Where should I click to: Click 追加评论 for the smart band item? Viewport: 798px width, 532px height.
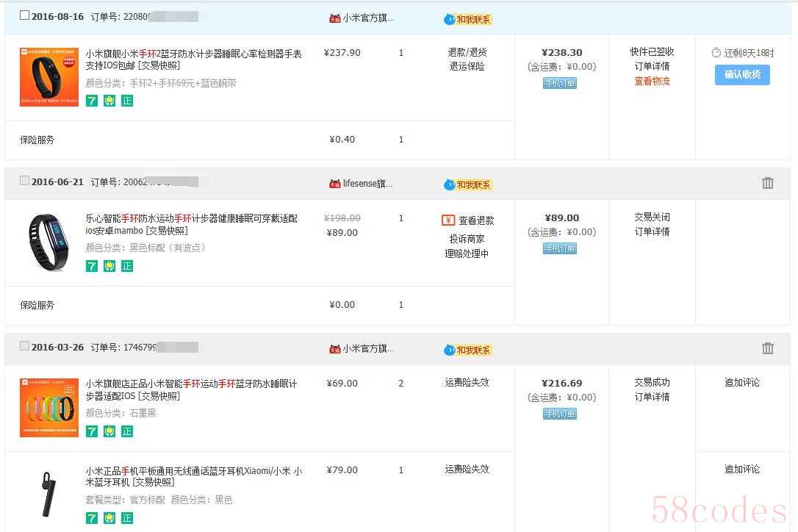742,383
